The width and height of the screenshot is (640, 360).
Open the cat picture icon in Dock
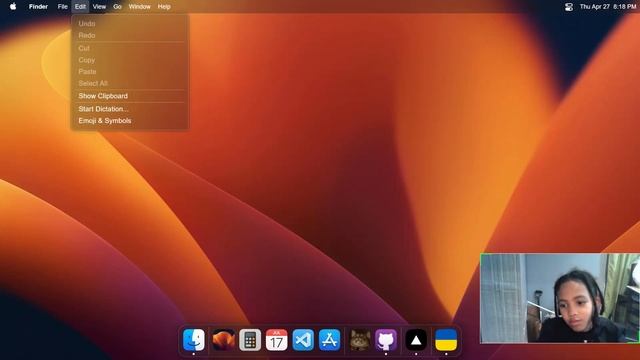pos(360,340)
